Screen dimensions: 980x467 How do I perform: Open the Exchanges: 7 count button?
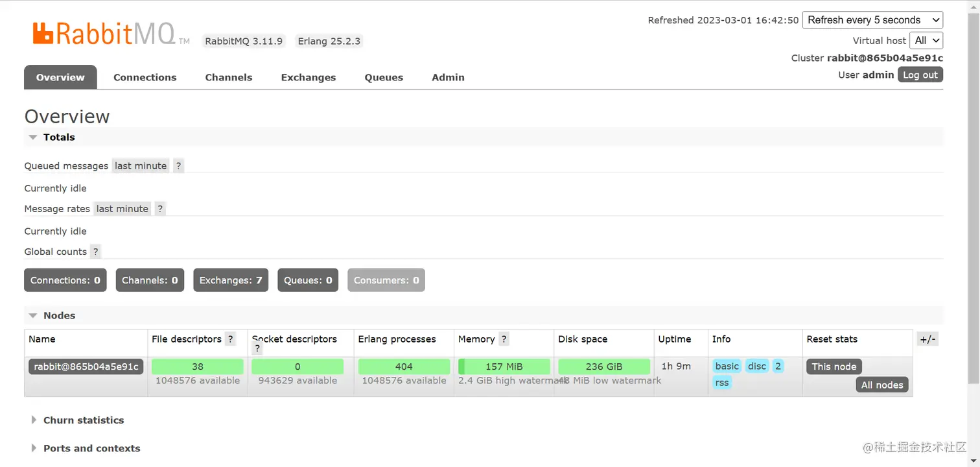(231, 280)
